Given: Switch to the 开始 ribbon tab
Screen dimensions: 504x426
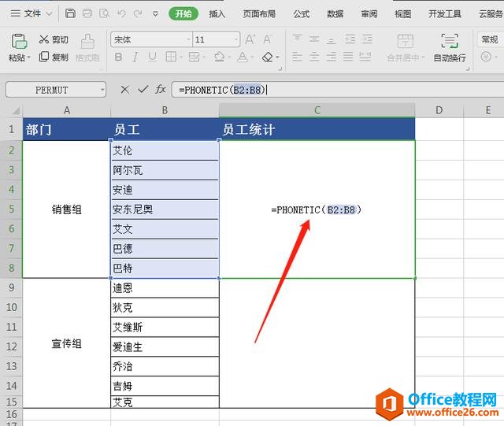Looking at the screenshot, I should [183, 13].
